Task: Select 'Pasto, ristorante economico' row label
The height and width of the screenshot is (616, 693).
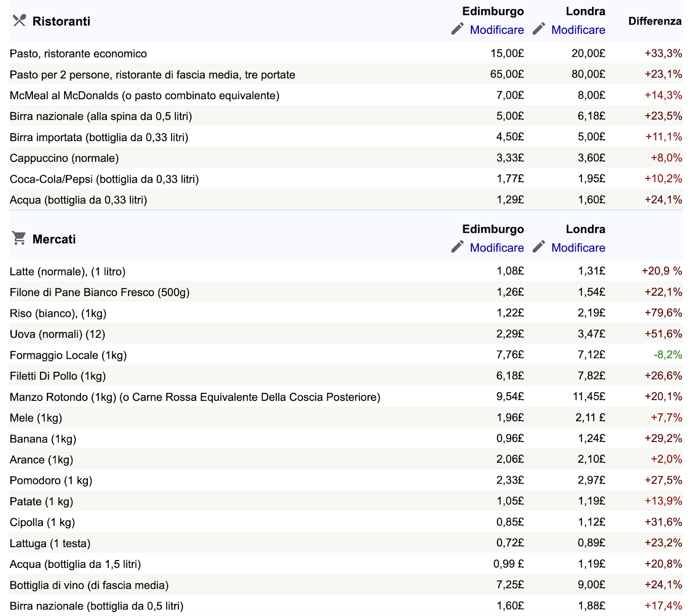Action: [78, 54]
